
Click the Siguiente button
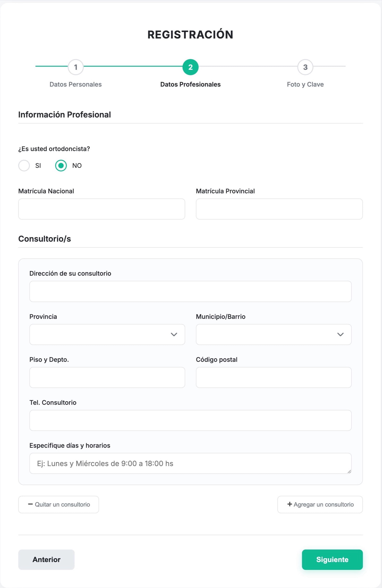(x=332, y=560)
